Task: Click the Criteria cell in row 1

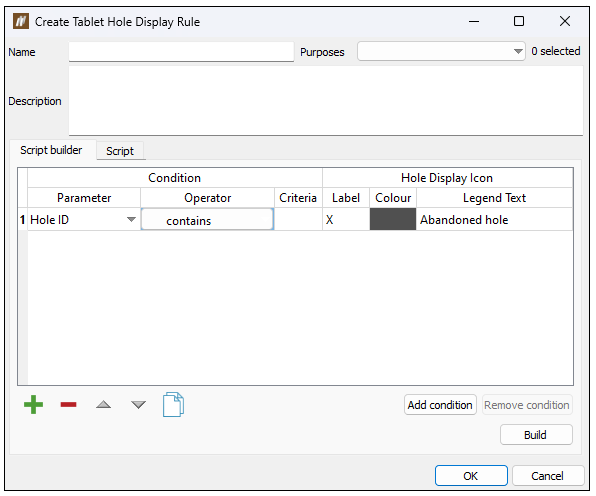Action: [x=298, y=219]
